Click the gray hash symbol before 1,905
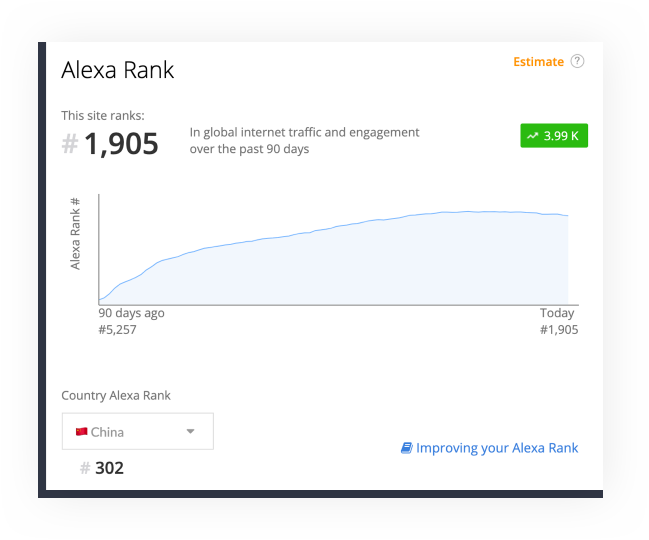 click(70, 144)
